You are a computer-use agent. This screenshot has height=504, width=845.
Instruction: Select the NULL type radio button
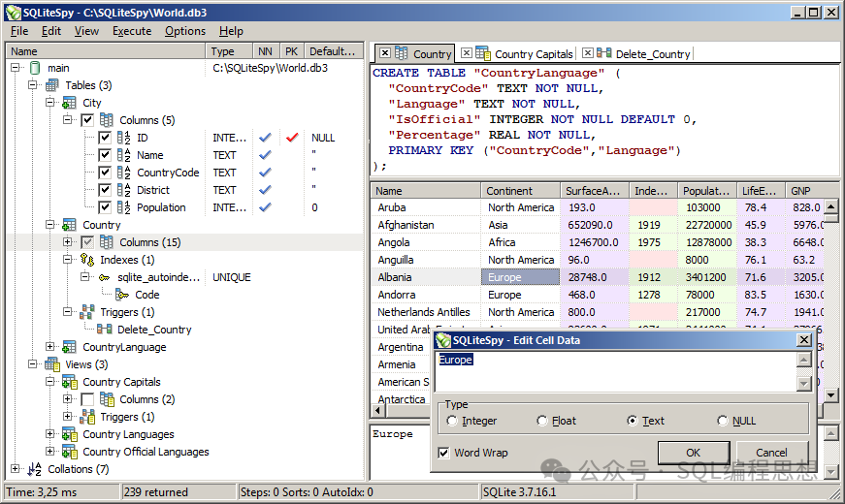tap(722, 421)
